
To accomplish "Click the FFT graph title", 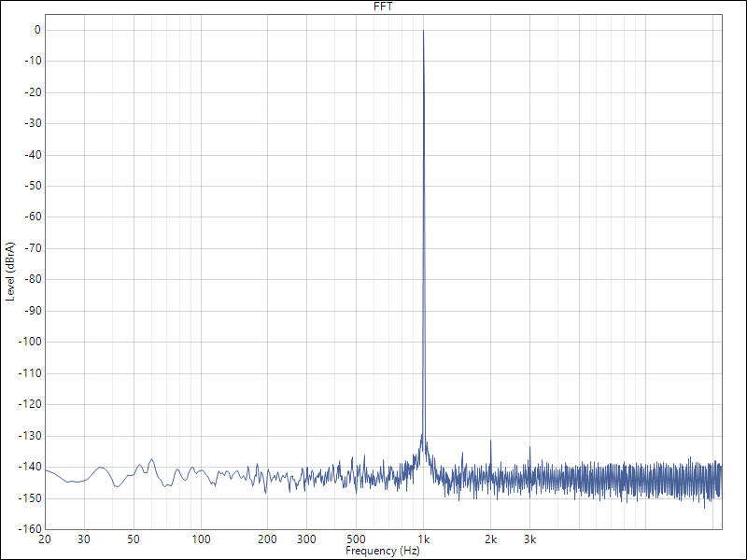I will (383, 7).
